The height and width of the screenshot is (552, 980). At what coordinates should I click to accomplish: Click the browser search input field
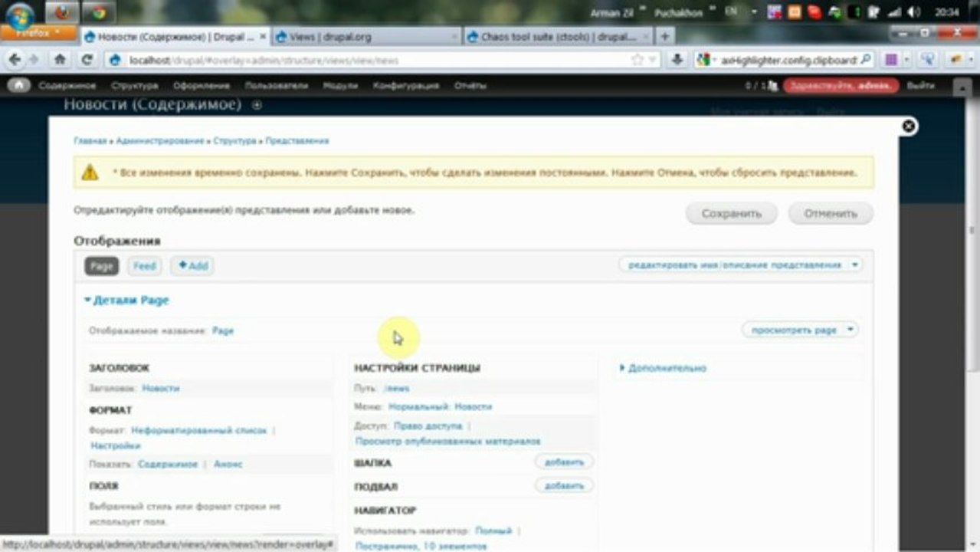coord(788,60)
